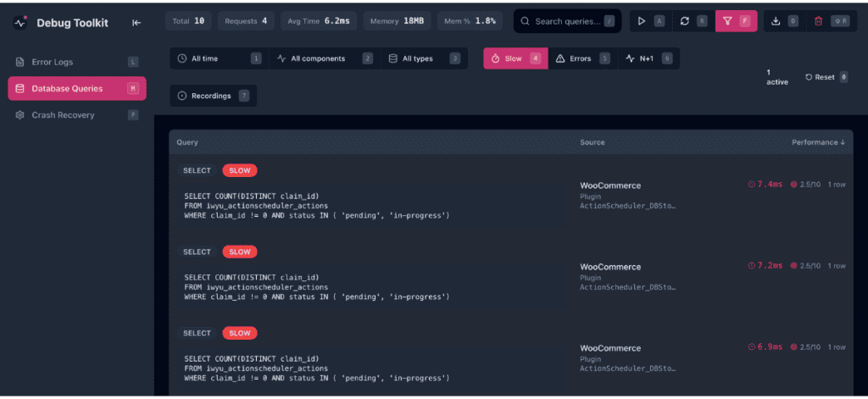The height and width of the screenshot is (399, 868).
Task: Open Crash Recovery in sidebar
Action: [77, 115]
